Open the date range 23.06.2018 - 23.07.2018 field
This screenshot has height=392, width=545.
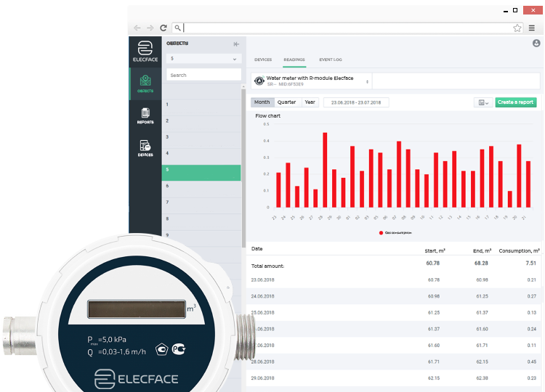356,102
